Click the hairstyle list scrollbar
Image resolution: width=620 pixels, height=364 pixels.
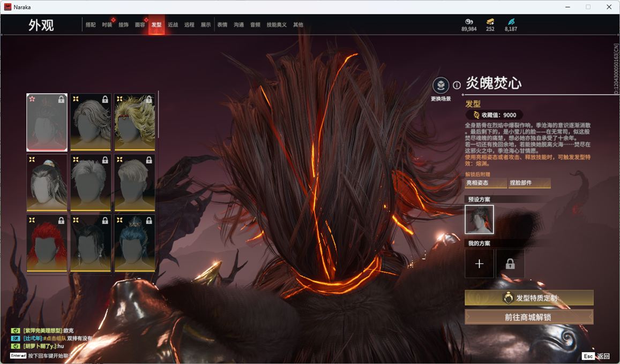click(158, 115)
